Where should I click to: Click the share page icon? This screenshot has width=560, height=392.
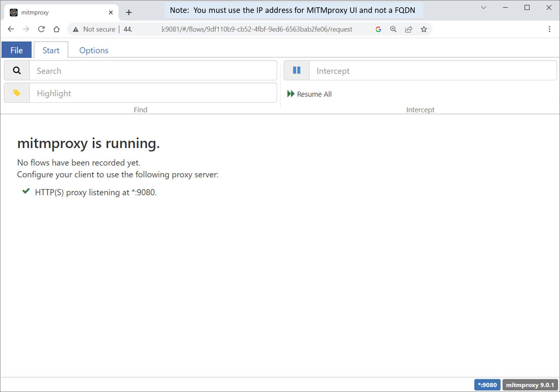408,29
